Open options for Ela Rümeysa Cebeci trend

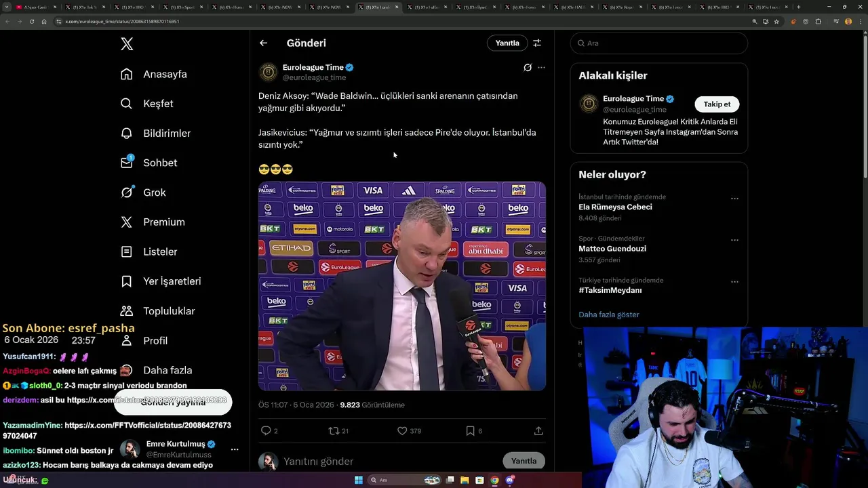(734, 199)
